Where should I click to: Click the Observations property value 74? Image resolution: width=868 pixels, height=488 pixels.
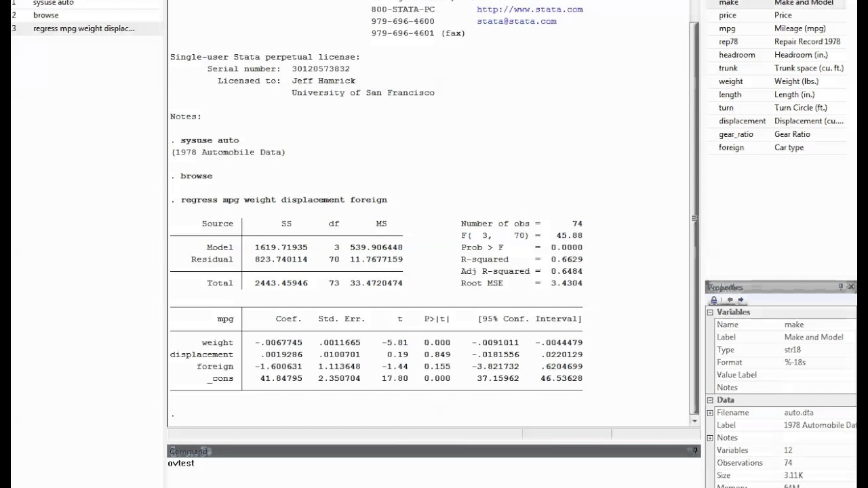point(788,463)
